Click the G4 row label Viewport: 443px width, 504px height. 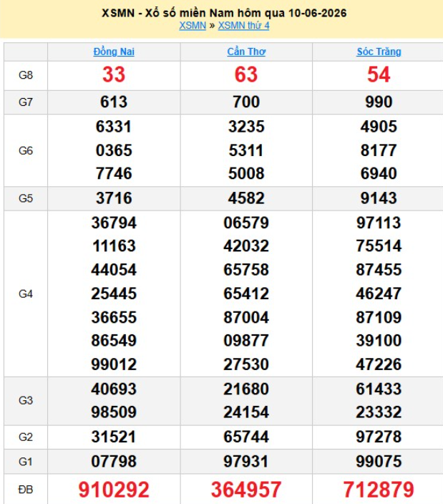click(26, 294)
